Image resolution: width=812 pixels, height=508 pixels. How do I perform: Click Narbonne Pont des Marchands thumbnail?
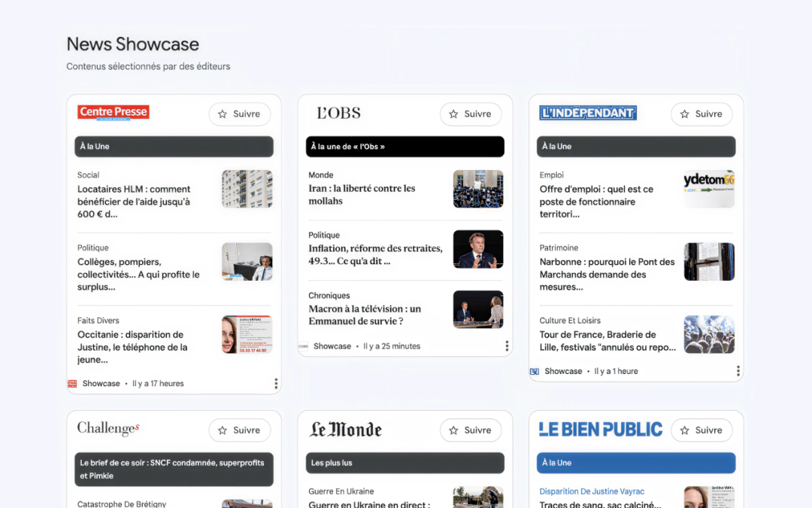[x=710, y=262]
